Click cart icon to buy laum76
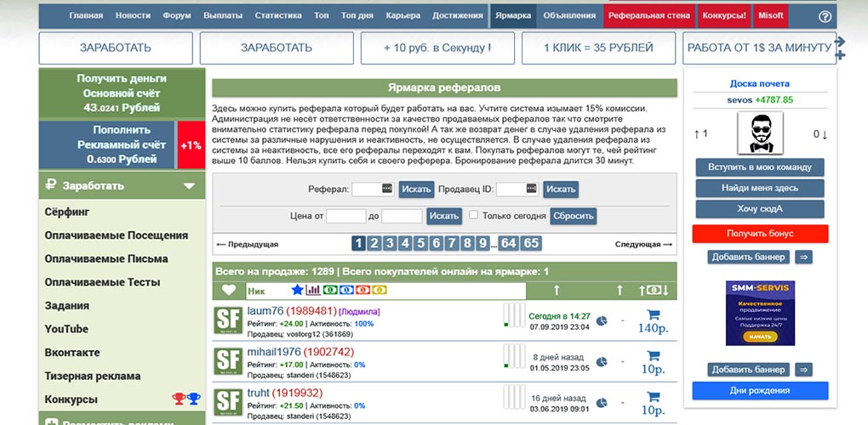This screenshot has width=868, height=425. [x=654, y=315]
